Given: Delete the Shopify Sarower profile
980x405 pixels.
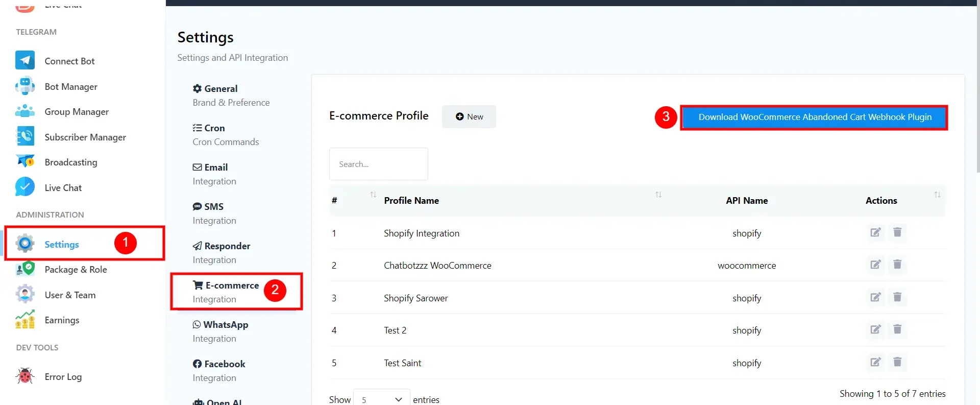Looking at the screenshot, I should coord(897,297).
